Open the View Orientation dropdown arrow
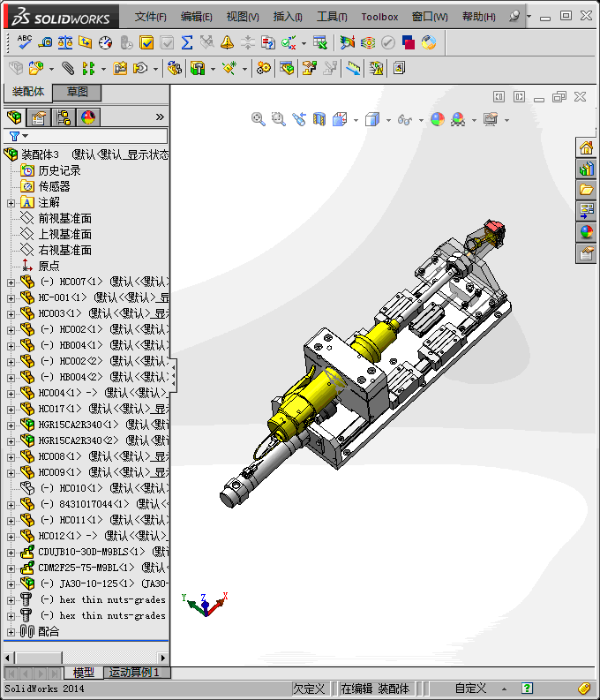Screen dimensions: 600x700 point(356,120)
